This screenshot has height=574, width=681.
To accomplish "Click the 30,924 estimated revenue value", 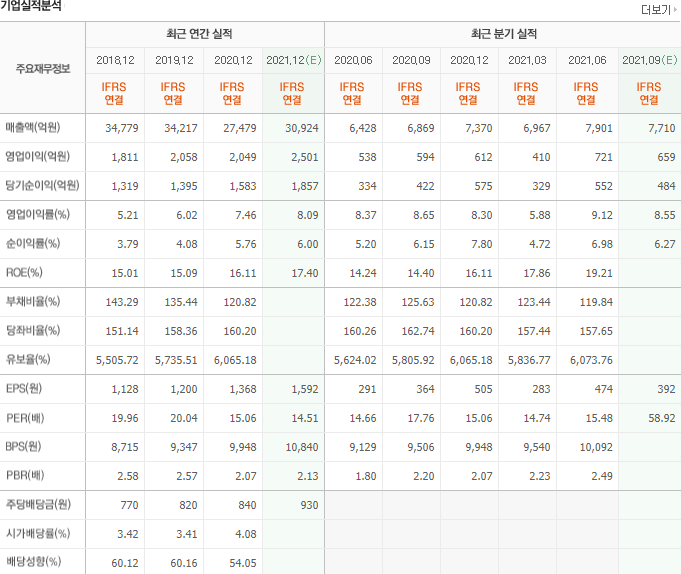I will [x=302, y=128].
